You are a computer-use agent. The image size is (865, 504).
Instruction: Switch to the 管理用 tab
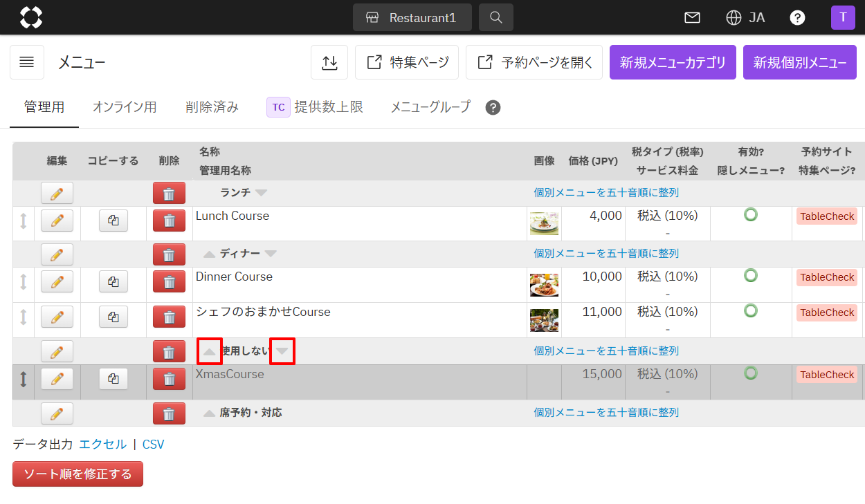pyautogui.click(x=44, y=107)
